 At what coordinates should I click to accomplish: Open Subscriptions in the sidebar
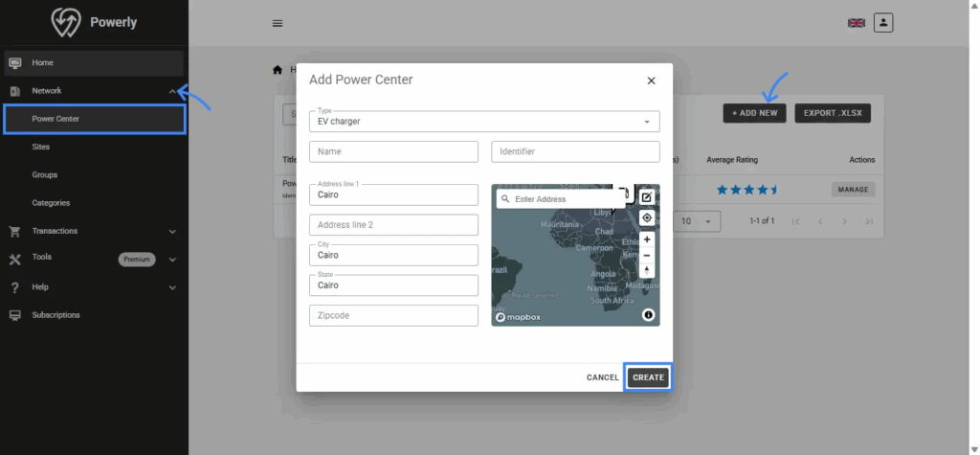point(56,315)
